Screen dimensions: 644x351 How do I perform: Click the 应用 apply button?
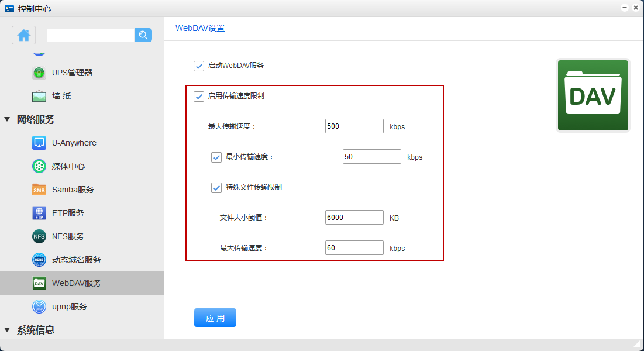click(x=215, y=318)
